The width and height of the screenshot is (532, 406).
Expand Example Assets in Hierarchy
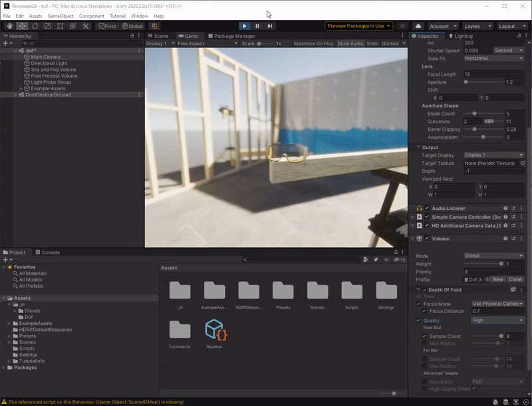[x=21, y=88]
